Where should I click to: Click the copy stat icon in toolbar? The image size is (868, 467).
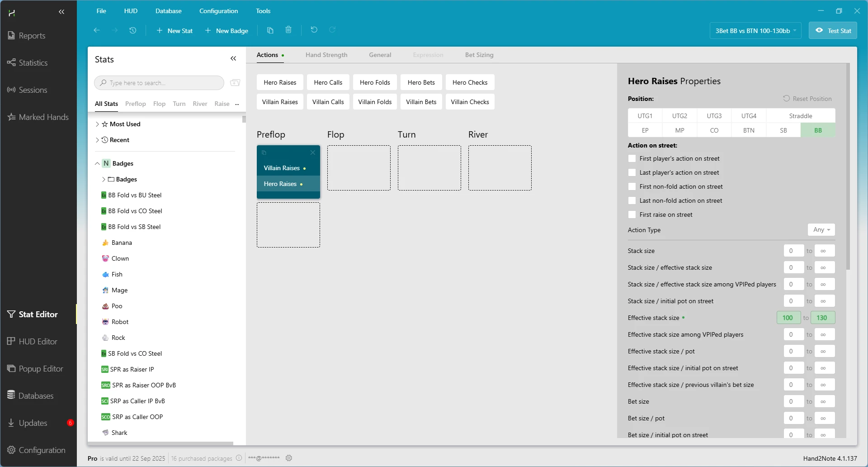270,30
